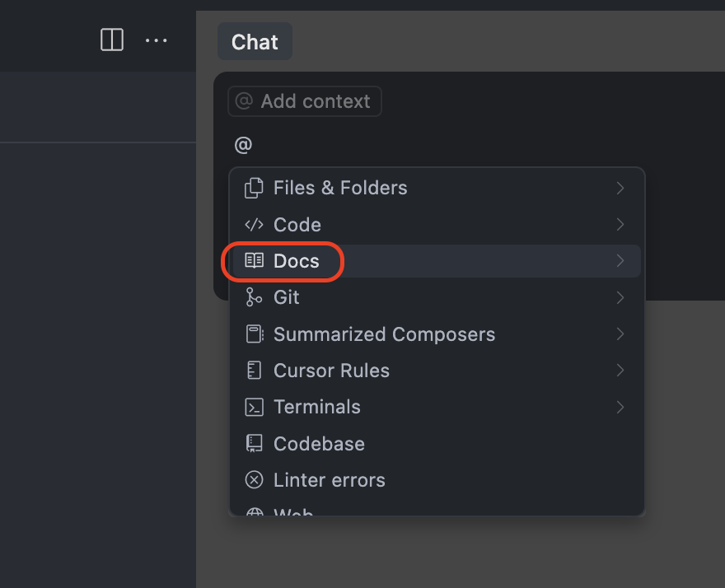Select the Codebase menu entry
725x588 pixels.
point(319,444)
